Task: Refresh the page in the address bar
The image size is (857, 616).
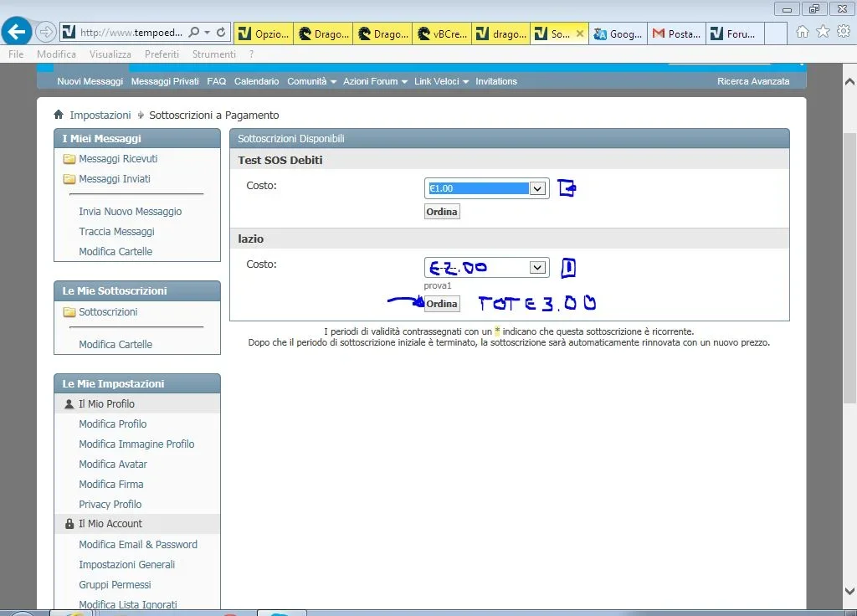Action: pos(221,33)
